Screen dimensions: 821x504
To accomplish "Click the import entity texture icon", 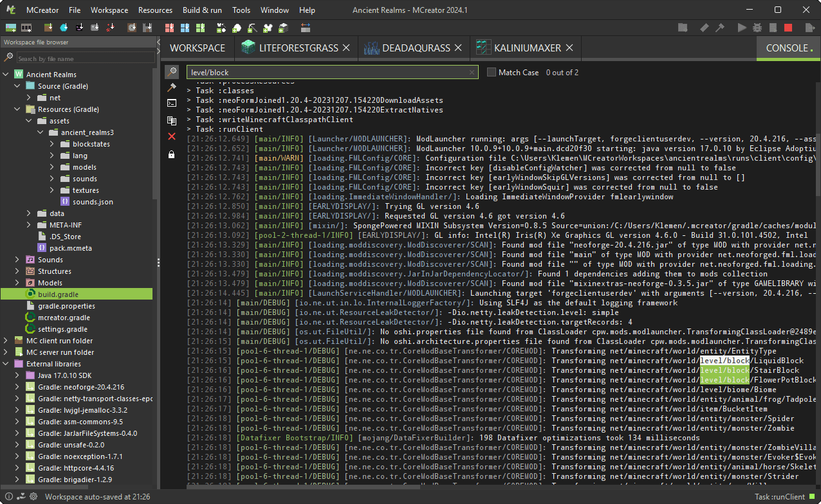I will 80,28.
